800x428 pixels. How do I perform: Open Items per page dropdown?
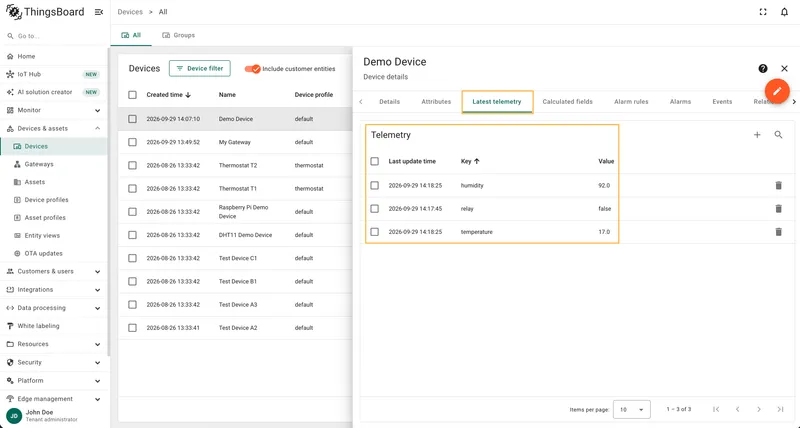click(632, 410)
